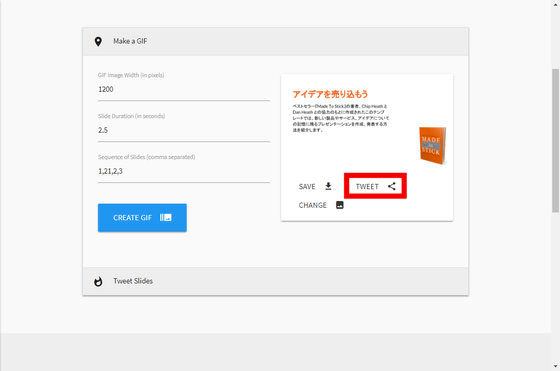Screen dimensions: 560x371
Task: Click the Made to Stick book image
Action: tap(432, 146)
